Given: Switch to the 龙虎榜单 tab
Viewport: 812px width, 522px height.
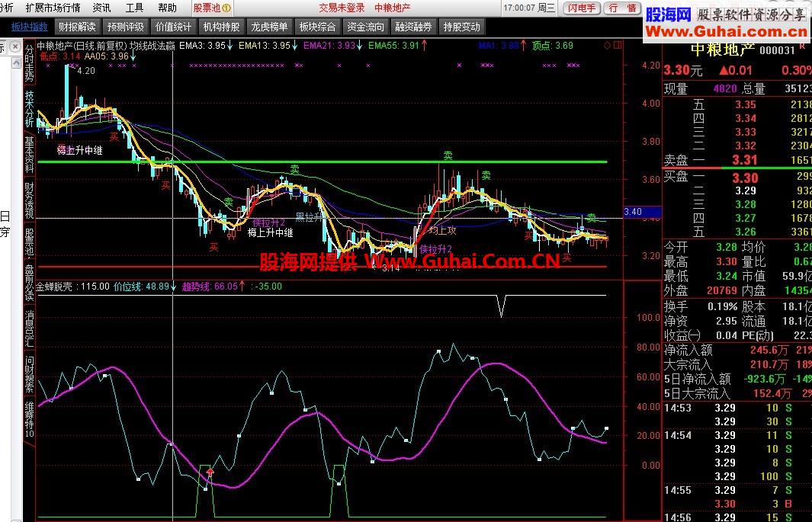Looking at the screenshot, I should [269, 27].
